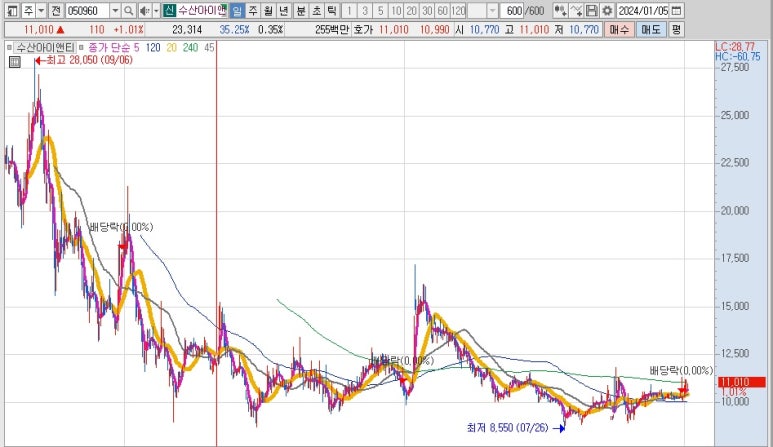Select the 5 interval button

[380, 10]
